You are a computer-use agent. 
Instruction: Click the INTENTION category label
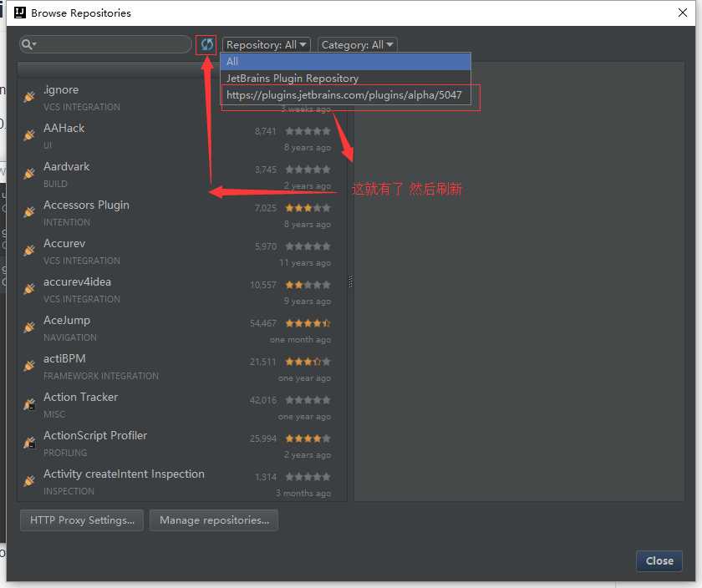pos(67,222)
